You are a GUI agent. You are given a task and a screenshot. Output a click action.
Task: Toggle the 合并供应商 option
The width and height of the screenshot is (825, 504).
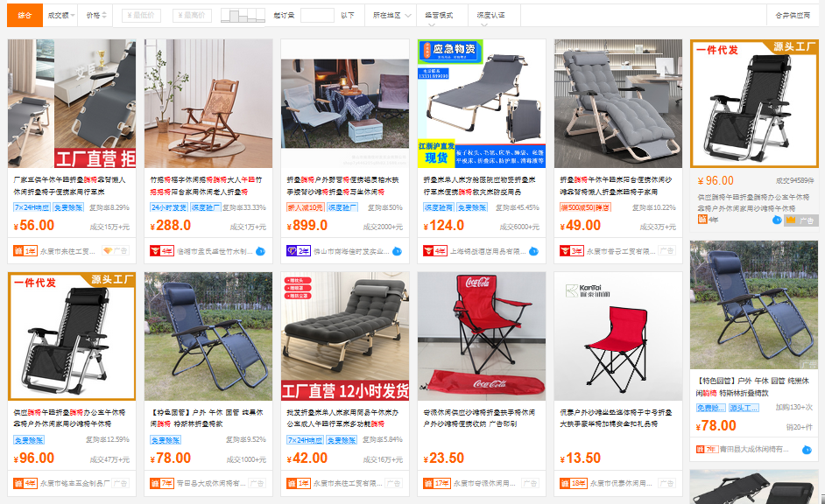click(x=793, y=15)
